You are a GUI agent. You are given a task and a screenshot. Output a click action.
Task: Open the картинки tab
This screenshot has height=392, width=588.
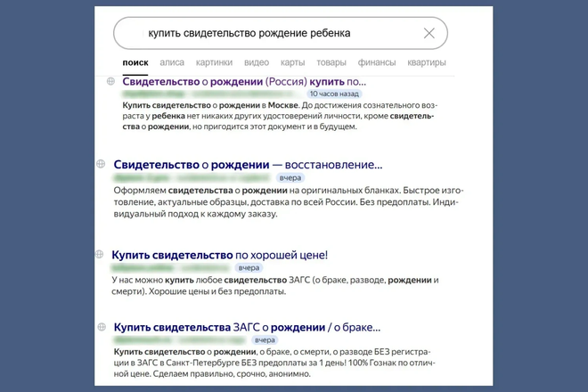click(x=214, y=62)
